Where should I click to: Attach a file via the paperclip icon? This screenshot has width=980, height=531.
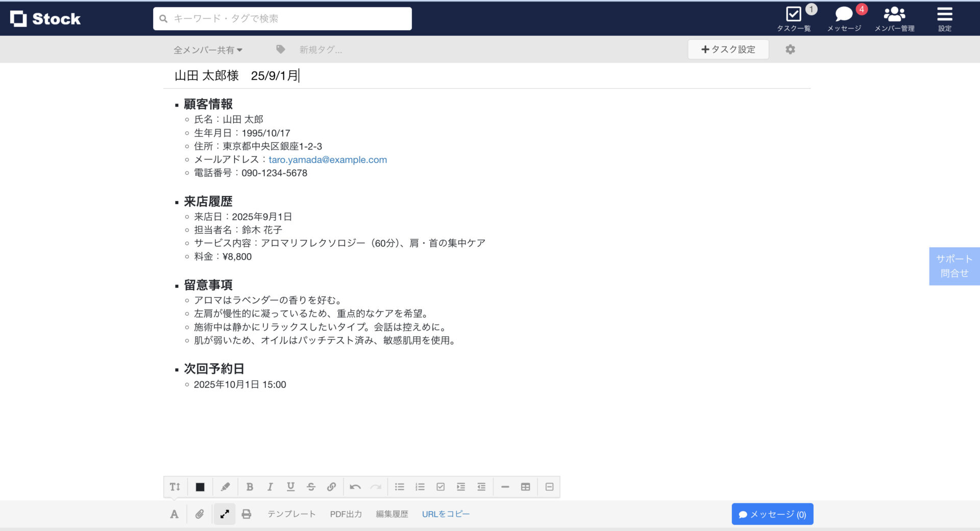(x=200, y=514)
